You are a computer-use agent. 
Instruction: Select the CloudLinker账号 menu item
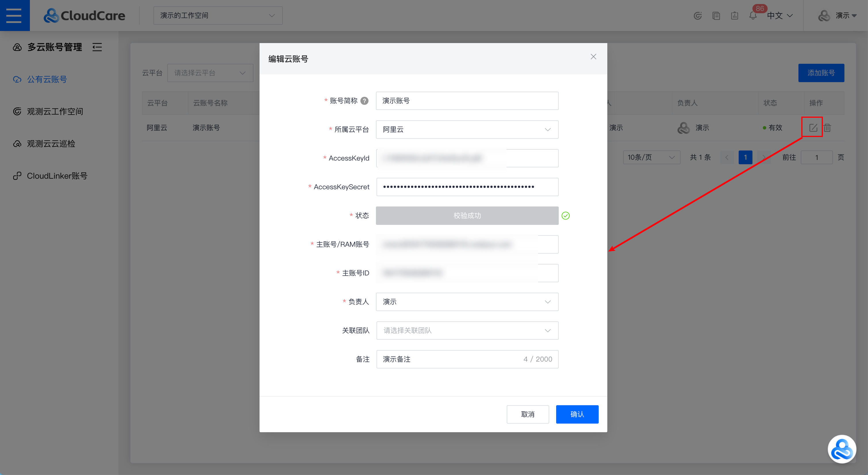pyautogui.click(x=57, y=176)
